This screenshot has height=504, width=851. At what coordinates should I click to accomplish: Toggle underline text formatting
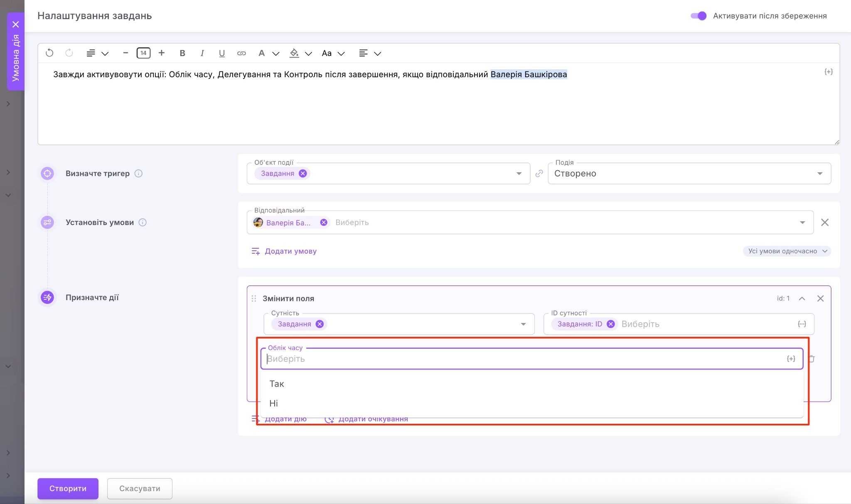pyautogui.click(x=221, y=53)
